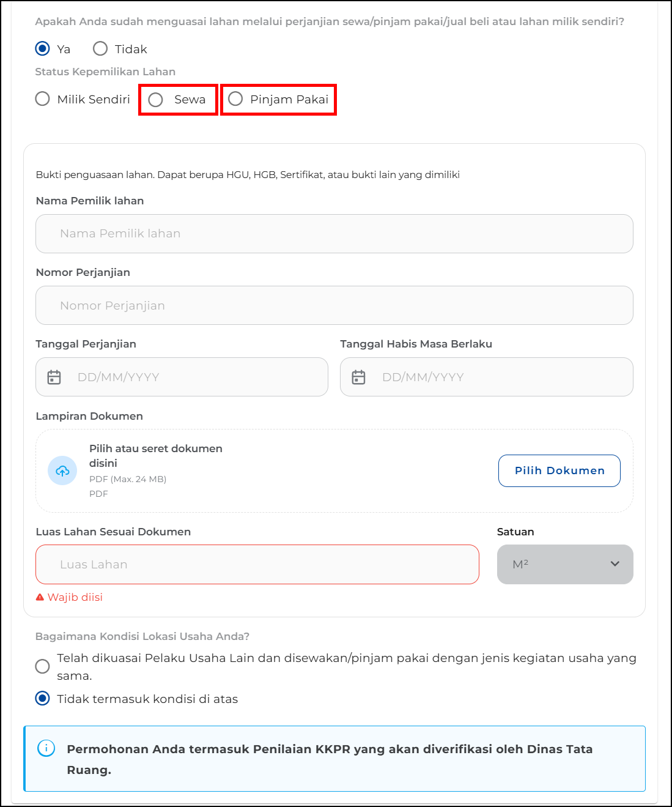Image resolution: width=672 pixels, height=807 pixels.
Task: Click the Nomor Perjanjian input field
Action: [x=334, y=305]
